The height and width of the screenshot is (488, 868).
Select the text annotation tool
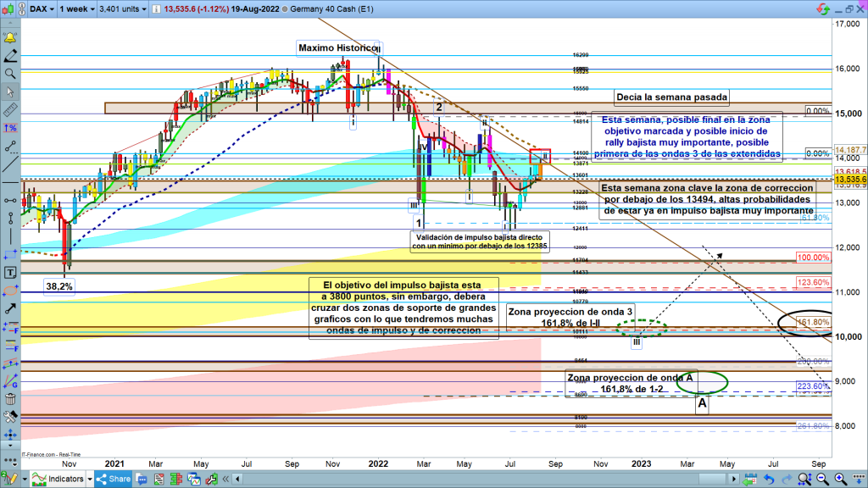pos(10,273)
